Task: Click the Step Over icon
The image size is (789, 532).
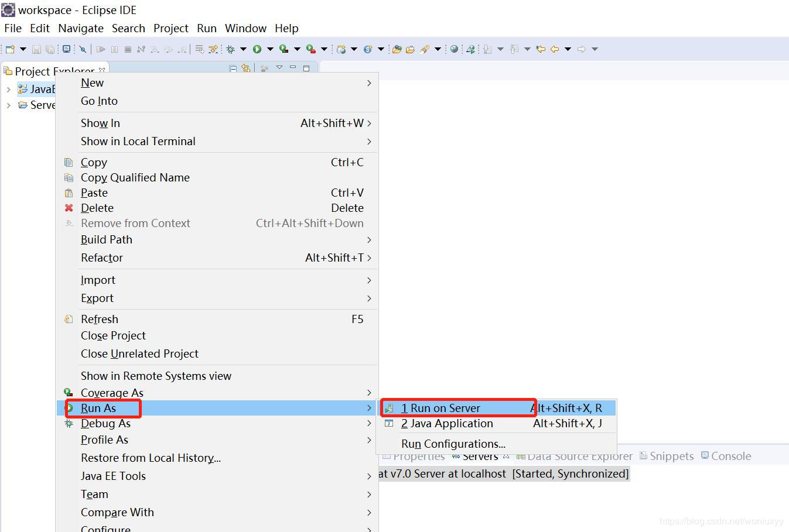Action: coord(168,49)
